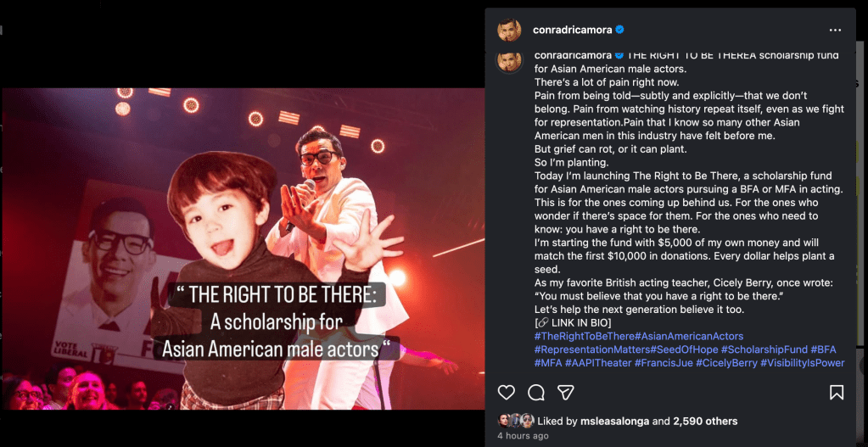Like the post with the heart icon
The image size is (868, 447).
pos(506,393)
